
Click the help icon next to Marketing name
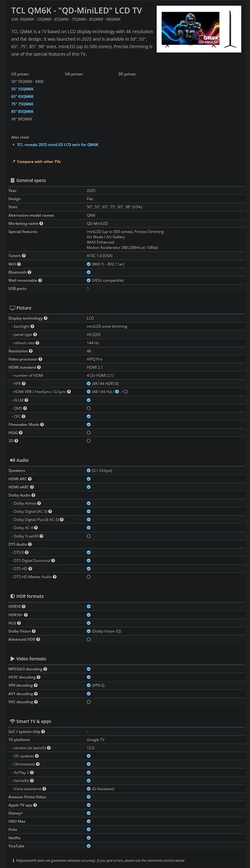coord(41,223)
